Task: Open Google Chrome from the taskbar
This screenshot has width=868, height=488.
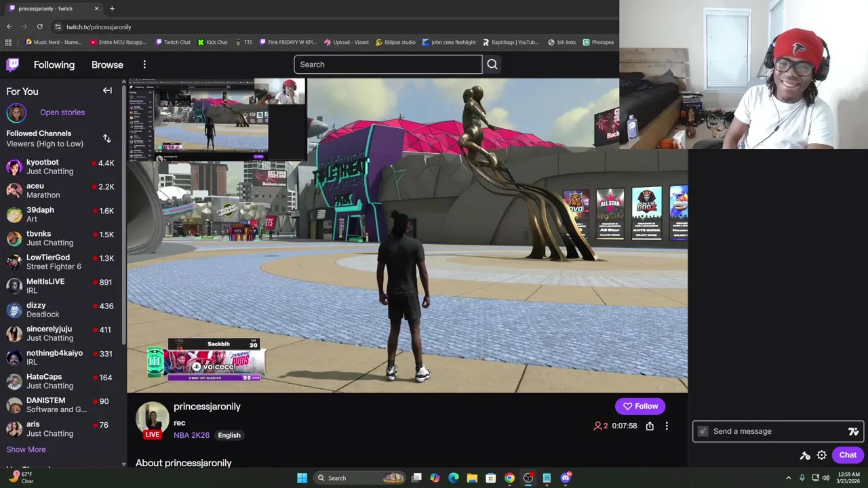Action: [509, 478]
